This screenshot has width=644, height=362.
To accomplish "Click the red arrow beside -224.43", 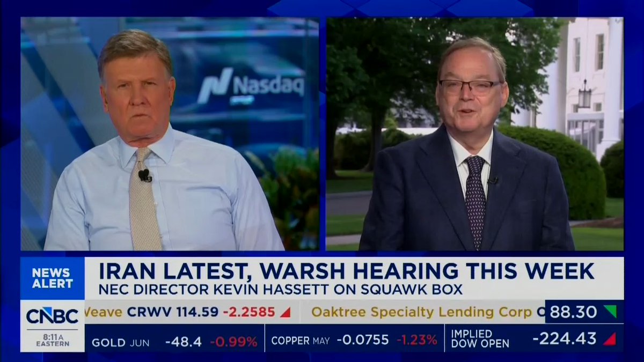I will point(609,338).
